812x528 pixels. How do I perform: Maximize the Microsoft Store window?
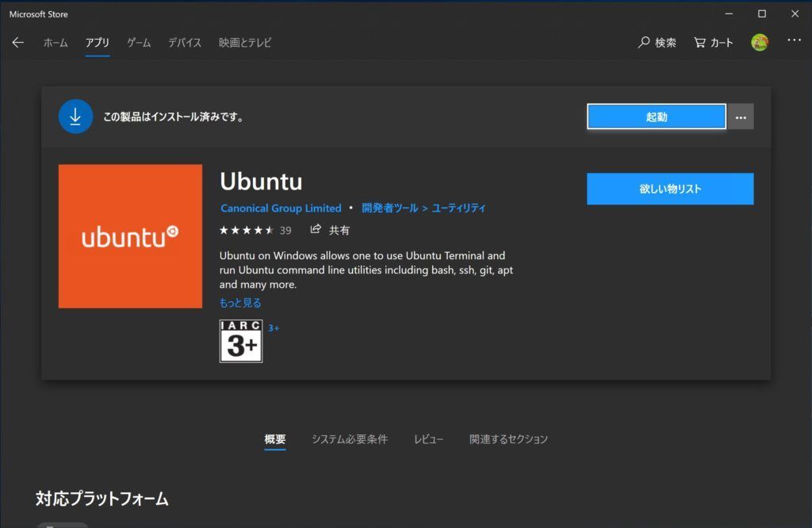coord(762,14)
